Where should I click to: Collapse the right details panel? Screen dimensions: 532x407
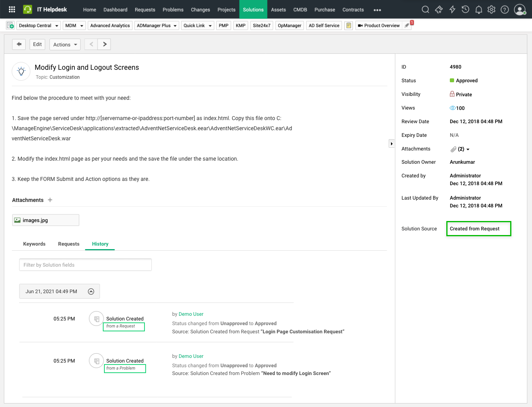391,144
